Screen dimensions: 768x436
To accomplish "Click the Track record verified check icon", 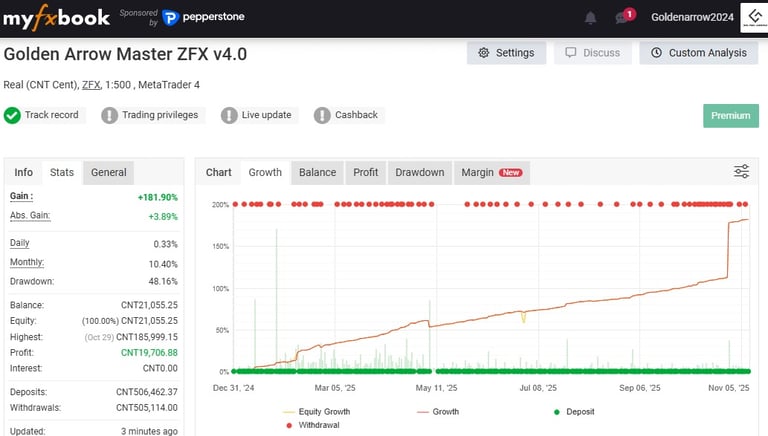I will [12, 116].
